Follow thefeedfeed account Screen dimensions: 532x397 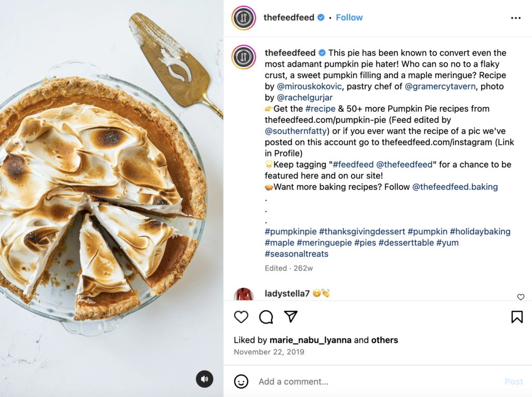tap(349, 18)
